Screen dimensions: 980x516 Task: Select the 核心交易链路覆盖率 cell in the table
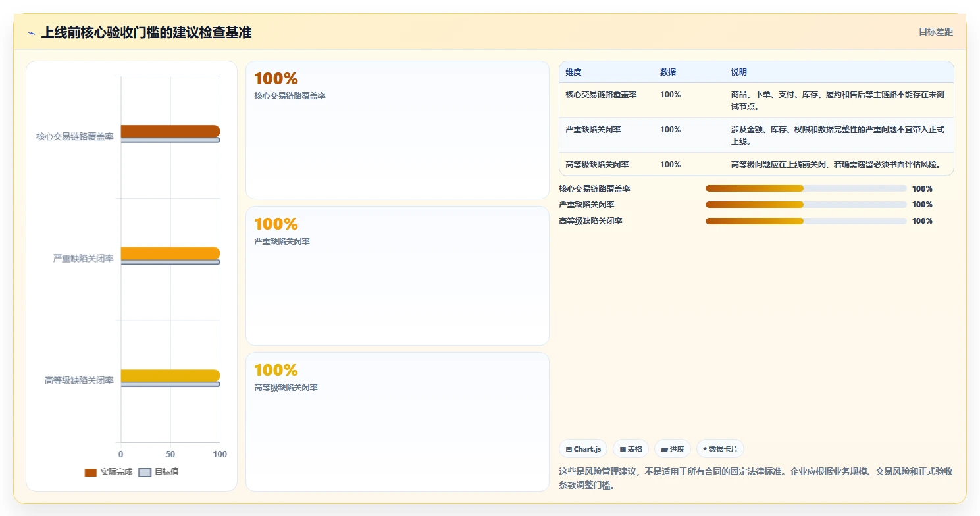(601, 95)
